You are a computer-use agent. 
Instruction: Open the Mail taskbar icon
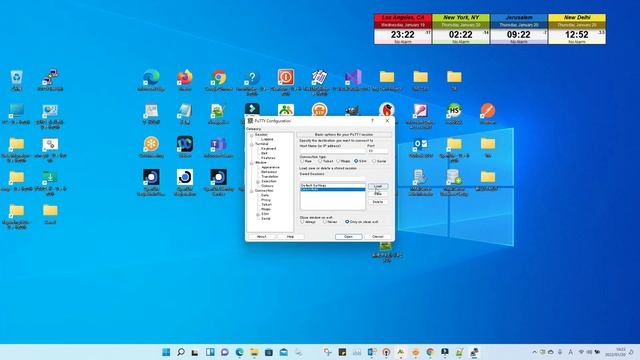tap(284, 352)
